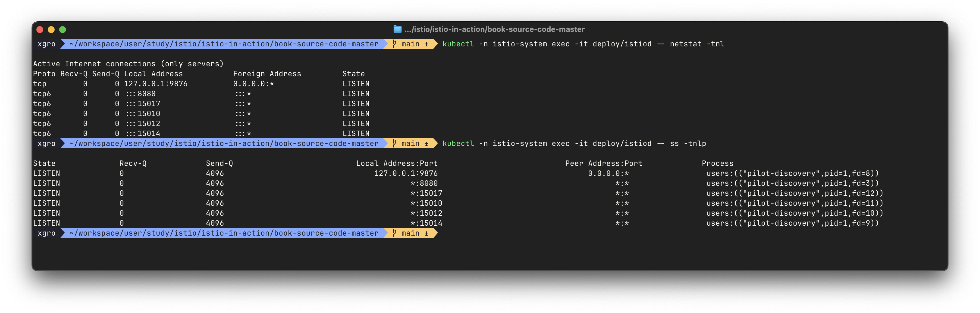Click pilot-discovery process entry with fd=11

point(795,203)
